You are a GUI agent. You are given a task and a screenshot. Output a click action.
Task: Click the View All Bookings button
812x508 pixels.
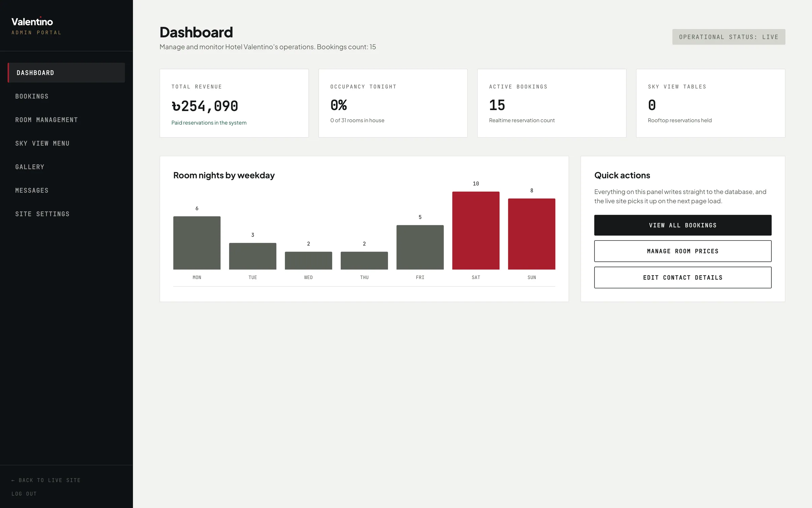tap(683, 225)
